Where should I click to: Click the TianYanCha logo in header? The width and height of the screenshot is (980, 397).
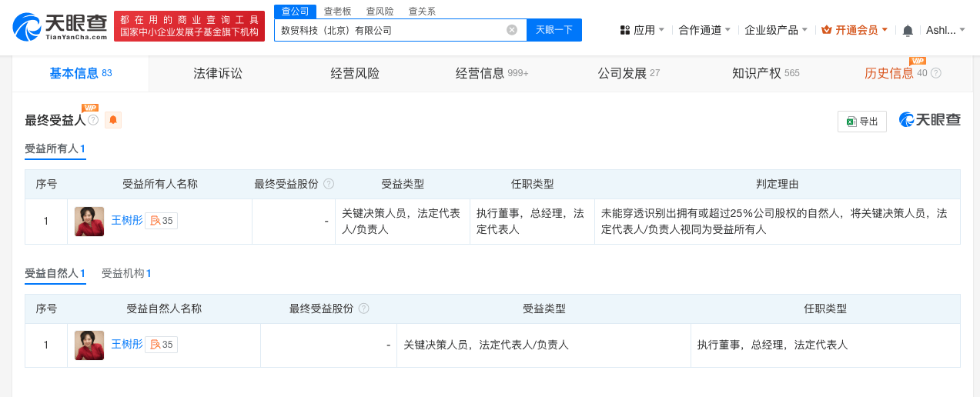pyautogui.click(x=60, y=27)
